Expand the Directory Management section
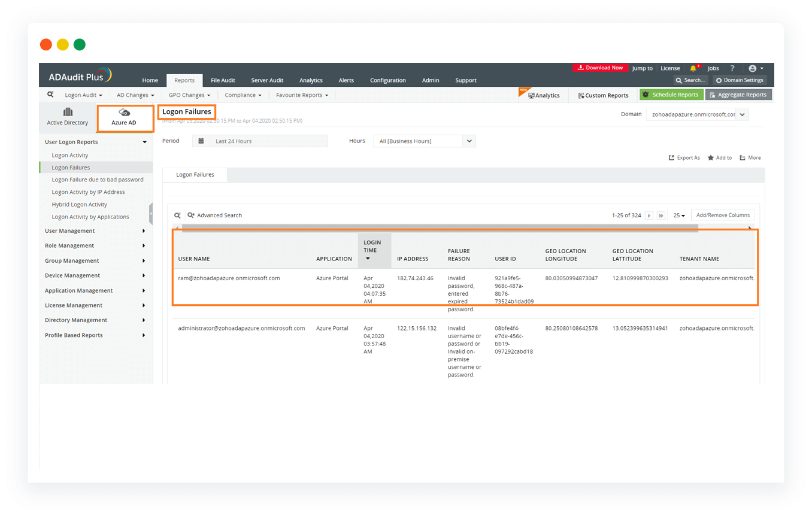The image size is (812, 516). (96, 320)
